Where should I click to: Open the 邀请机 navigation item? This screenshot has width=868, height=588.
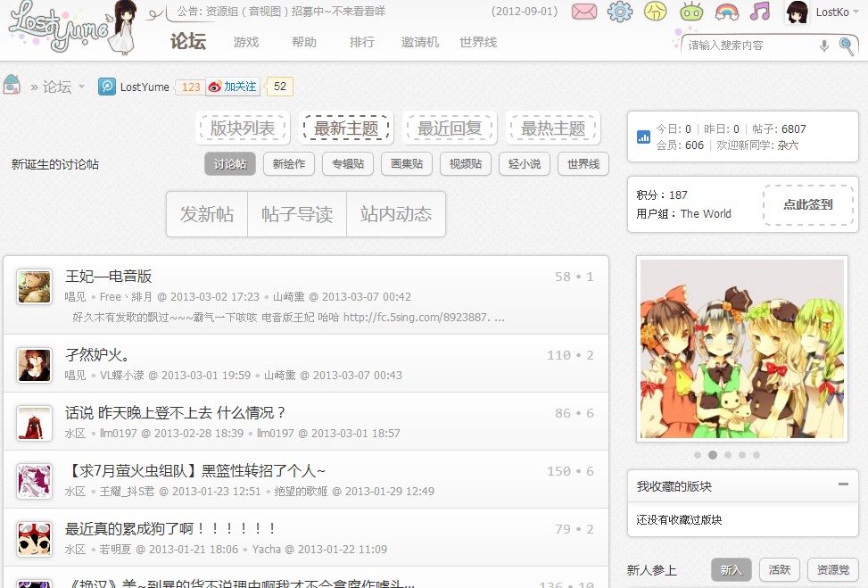420,42
